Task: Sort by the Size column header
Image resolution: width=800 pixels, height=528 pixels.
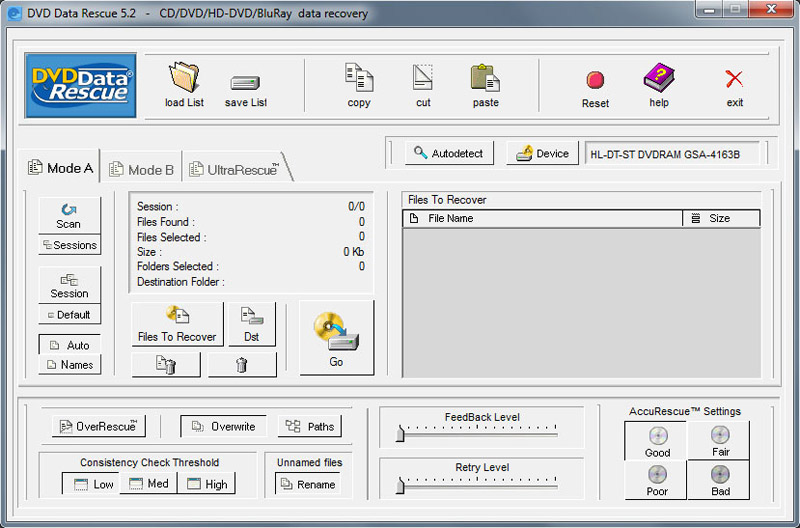Action: [721, 218]
